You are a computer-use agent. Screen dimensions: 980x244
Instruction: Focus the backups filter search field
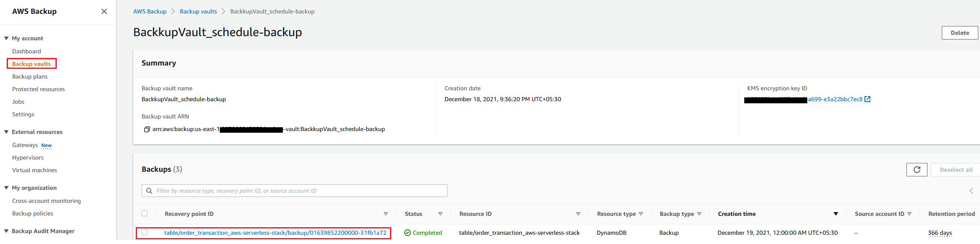click(x=295, y=191)
